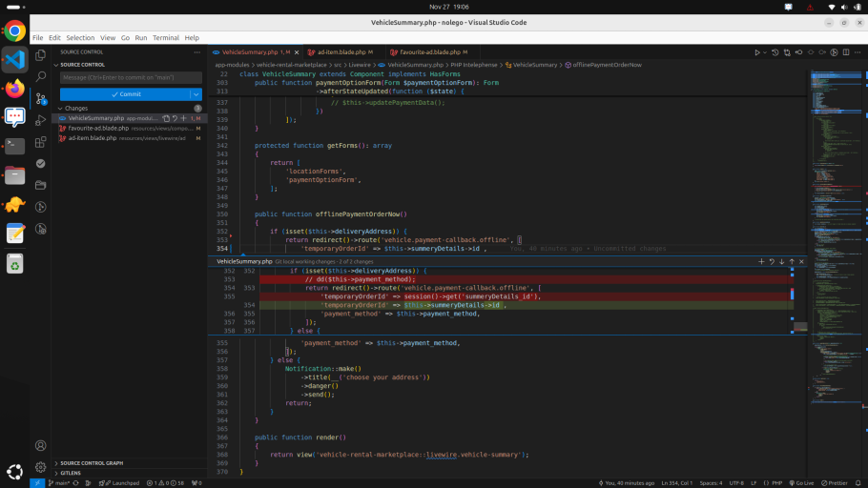Stage changes for VehicleSummary.php with plus icon

182,118
